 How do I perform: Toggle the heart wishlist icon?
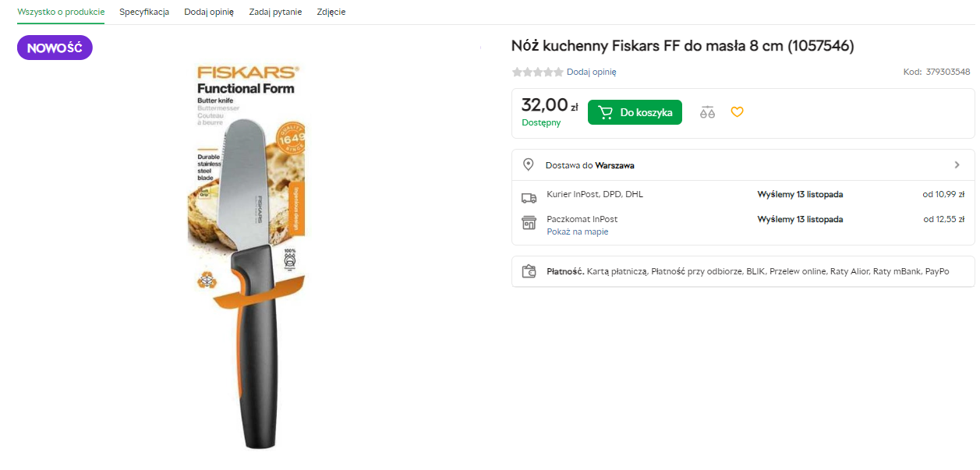(x=737, y=112)
